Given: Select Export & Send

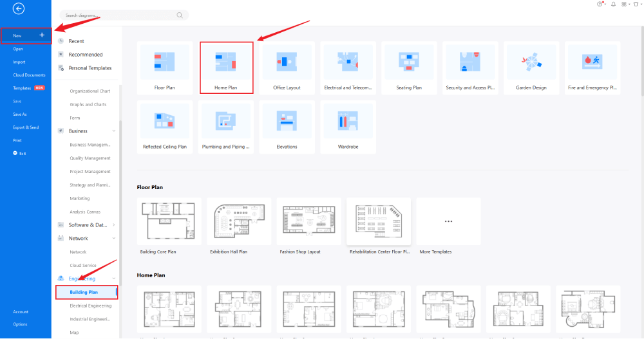Looking at the screenshot, I should pyautogui.click(x=26, y=127).
